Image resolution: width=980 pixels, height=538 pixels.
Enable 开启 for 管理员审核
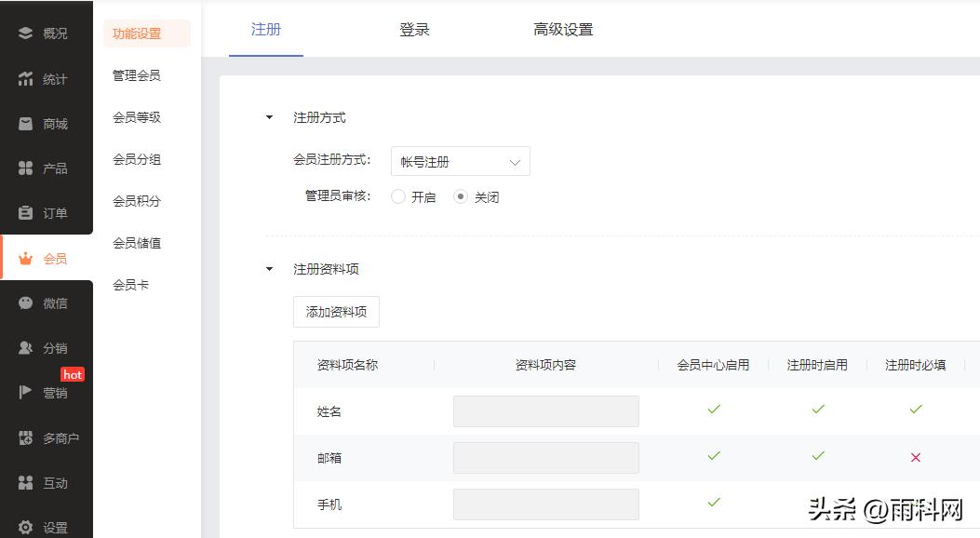(x=398, y=196)
